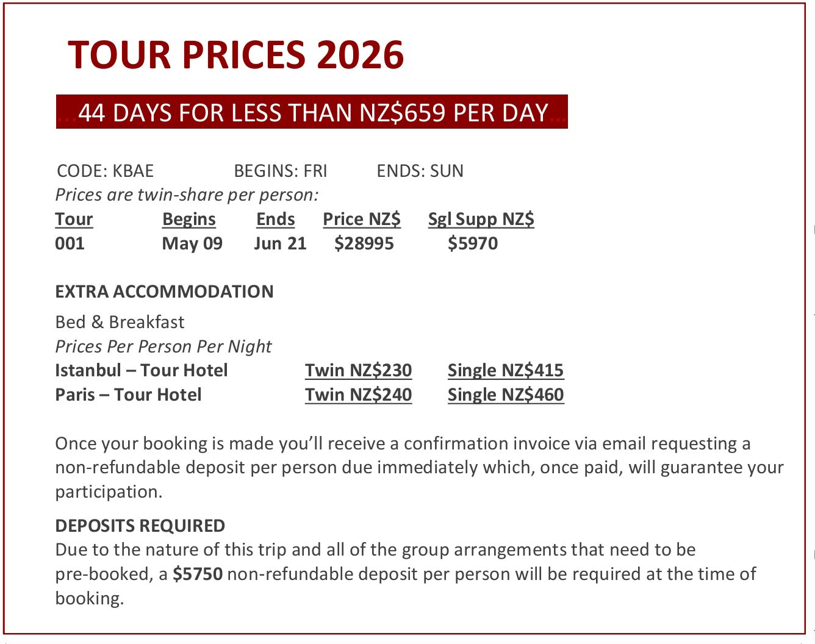Click the underlined Begins column header
The width and height of the screenshot is (815, 644).
(x=189, y=219)
